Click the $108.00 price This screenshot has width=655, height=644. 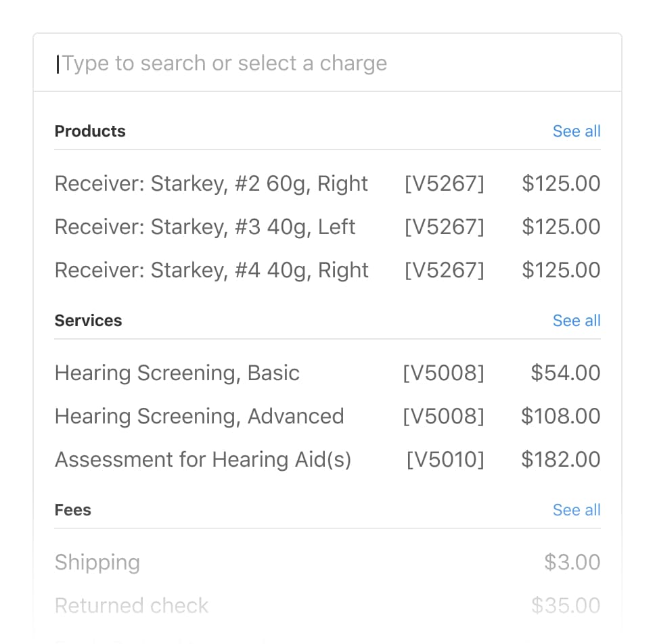click(x=561, y=417)
